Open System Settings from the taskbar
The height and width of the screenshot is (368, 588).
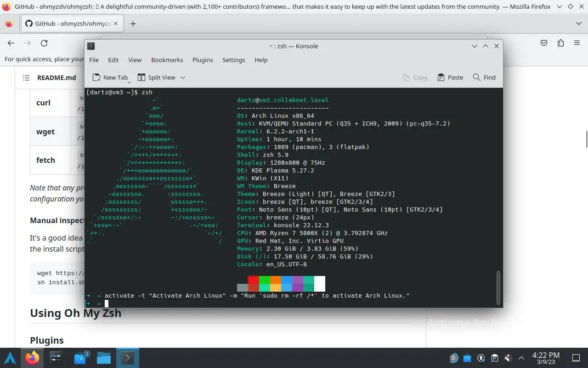56,358
